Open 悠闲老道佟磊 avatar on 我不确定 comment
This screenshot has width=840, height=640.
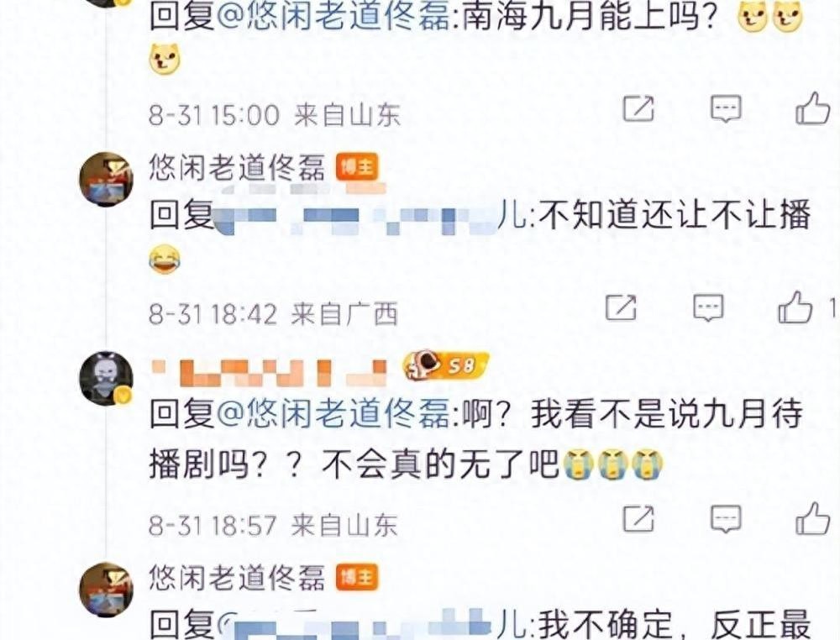coord(106,589)
